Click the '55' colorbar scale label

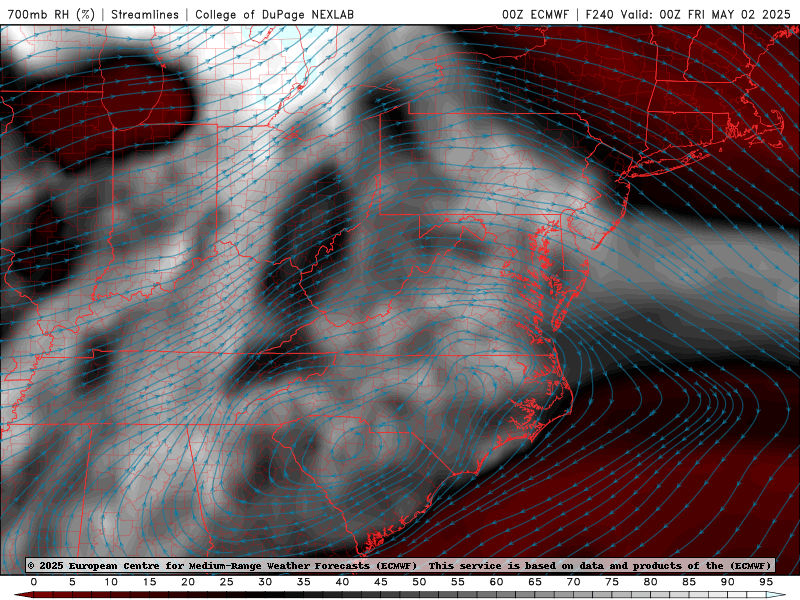[458, 582]
